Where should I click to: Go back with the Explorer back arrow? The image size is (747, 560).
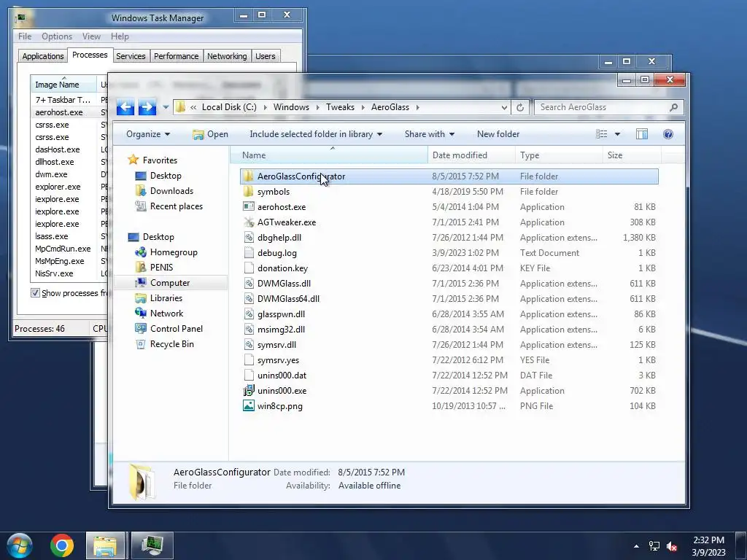[125, 107]
